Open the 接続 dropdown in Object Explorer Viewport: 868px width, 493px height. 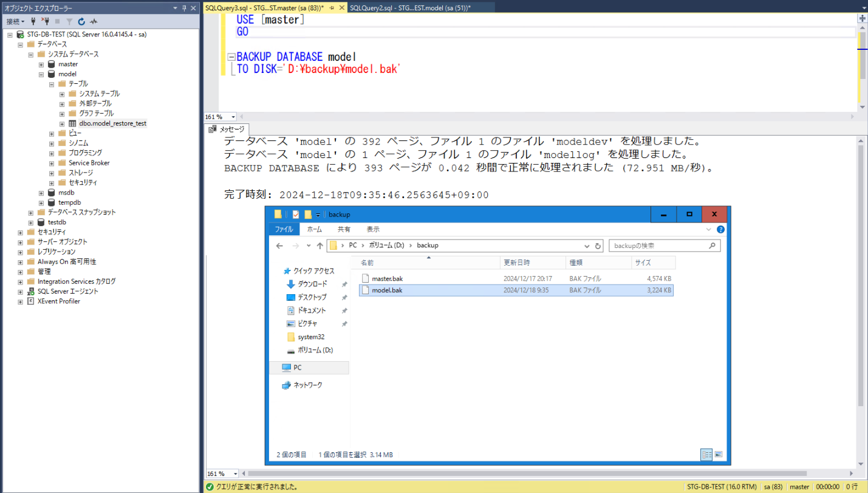[x=15, y=21]
